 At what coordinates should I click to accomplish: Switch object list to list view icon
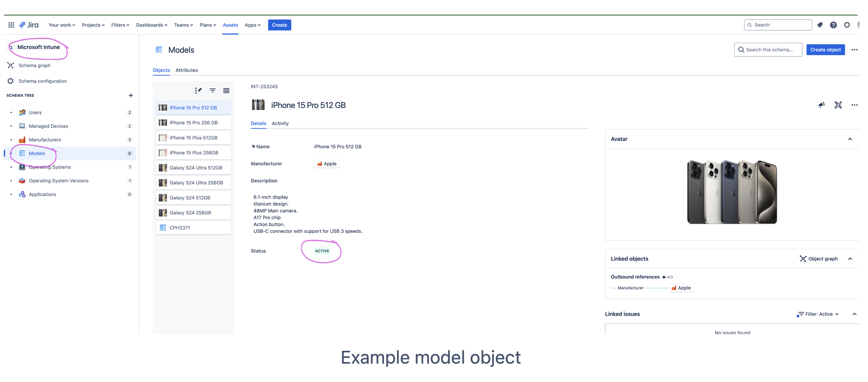[x=226, y=90]
